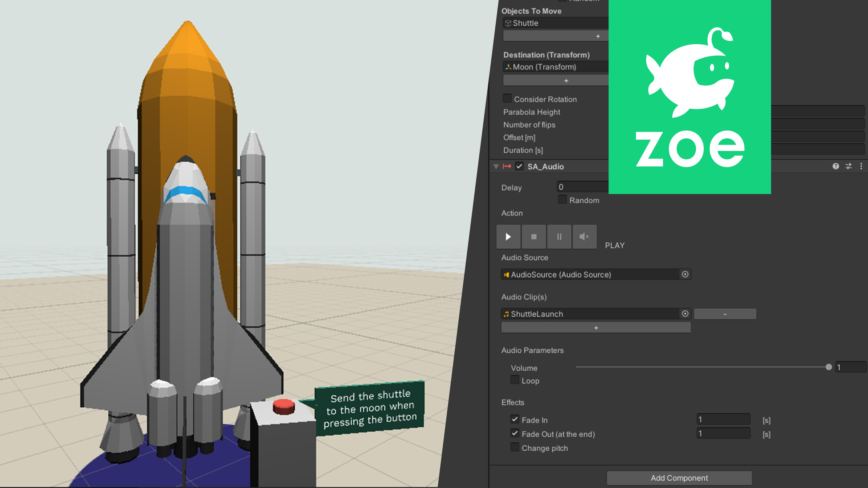Remove ShuttleLaunch clip with minus button
Viewport: 868px width, 488px height.
(725, 314)
